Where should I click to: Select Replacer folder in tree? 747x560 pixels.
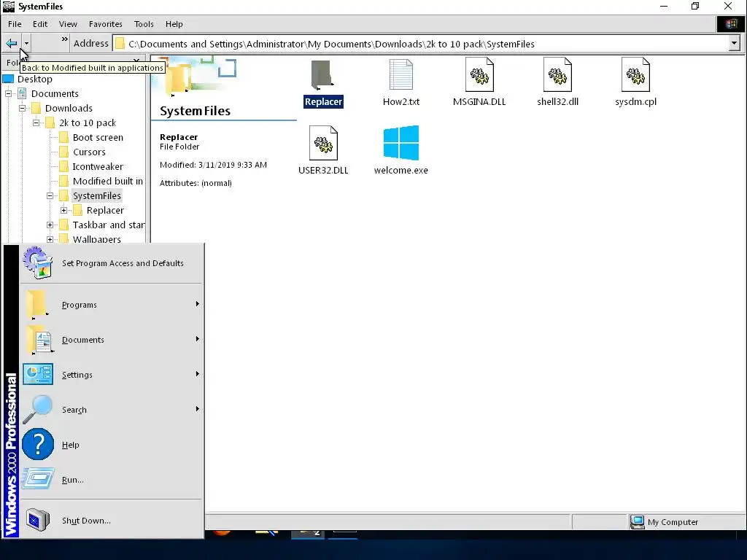point(105,210)
